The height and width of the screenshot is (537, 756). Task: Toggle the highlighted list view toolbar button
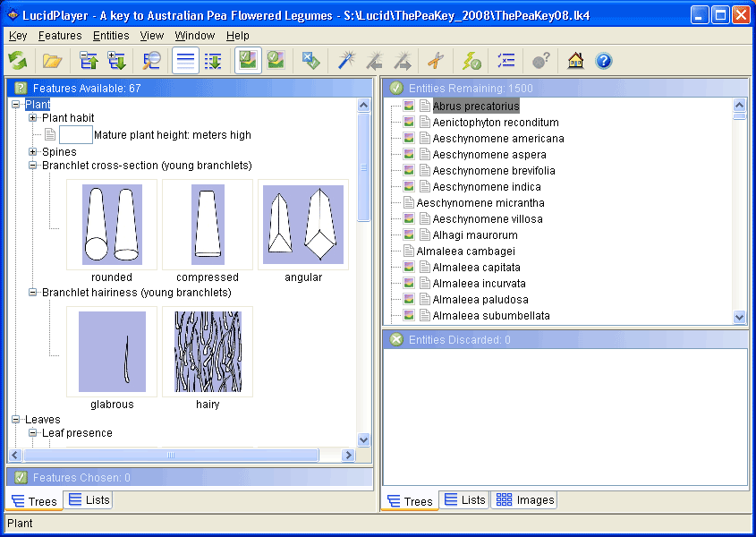(185, 61)
